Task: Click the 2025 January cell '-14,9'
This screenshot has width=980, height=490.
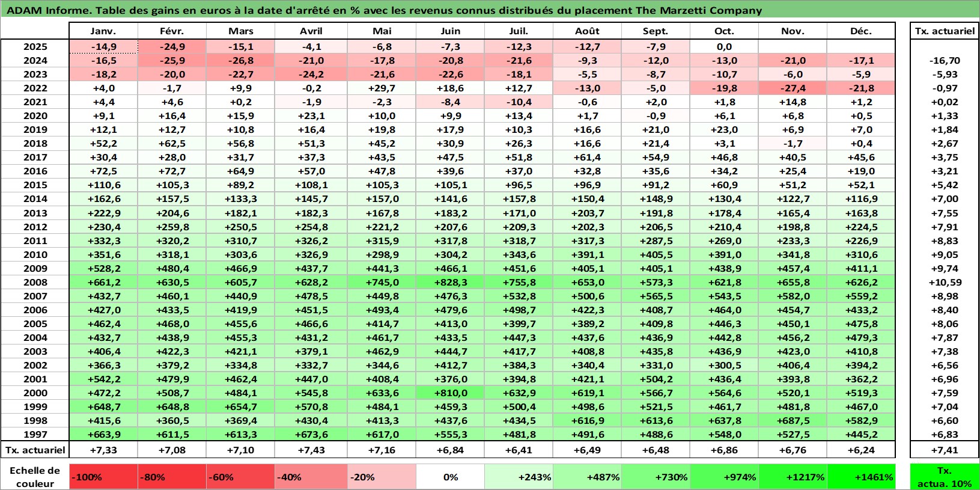Action: (103, 46)
